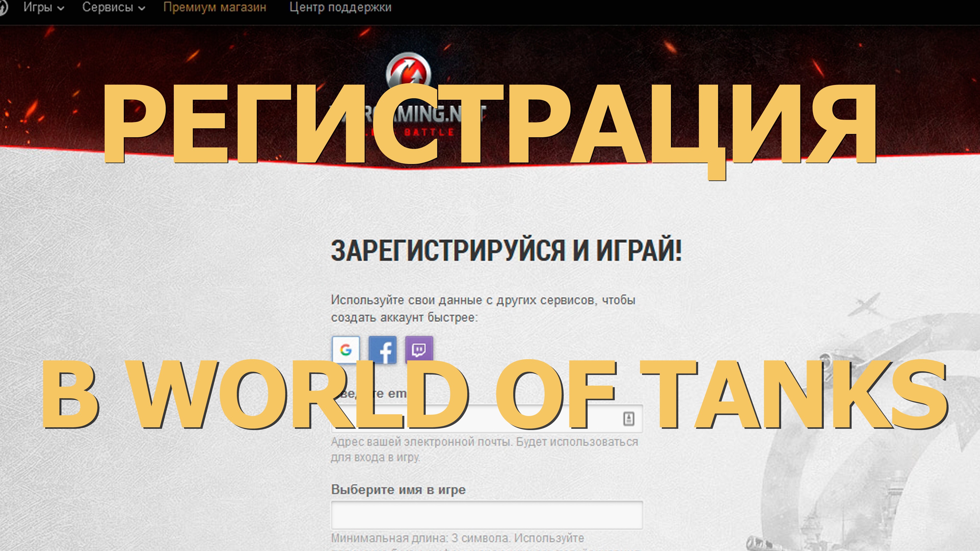Click the "Выберите имя в игре" label
This screenshot has height=551, width=980.
coord(398,490)
